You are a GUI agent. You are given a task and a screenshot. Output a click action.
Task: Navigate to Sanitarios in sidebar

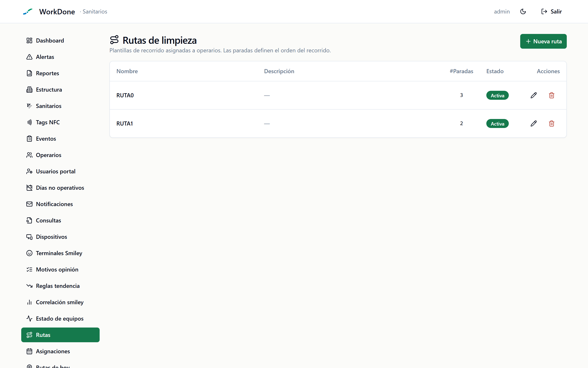pyautogui.click(x=60, y=106)
